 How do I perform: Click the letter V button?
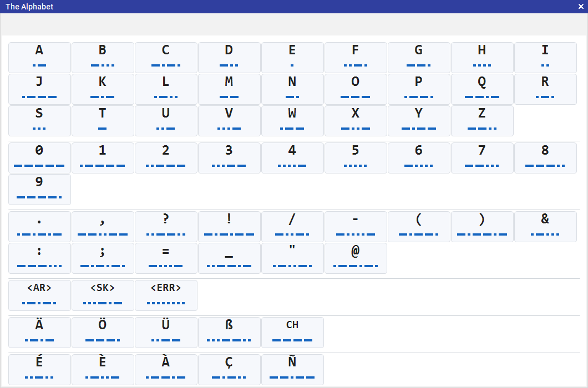(x=229, y=121)
